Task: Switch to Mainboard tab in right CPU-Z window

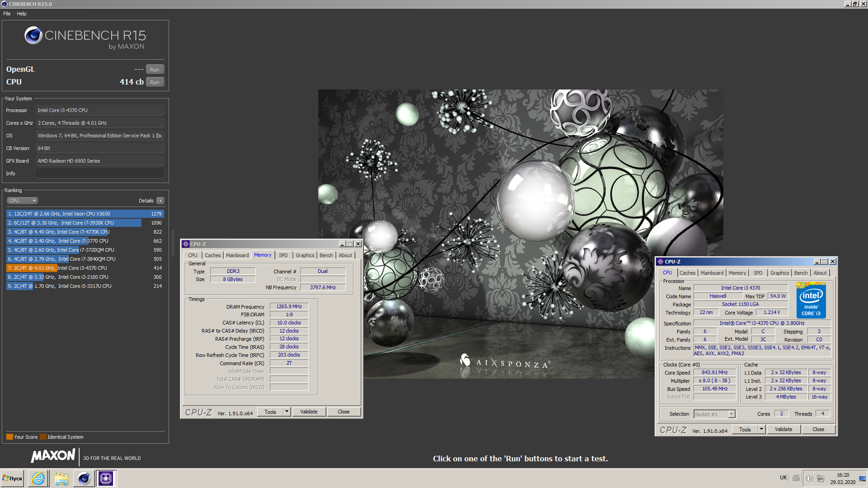Action: click(x=712, y=273)
